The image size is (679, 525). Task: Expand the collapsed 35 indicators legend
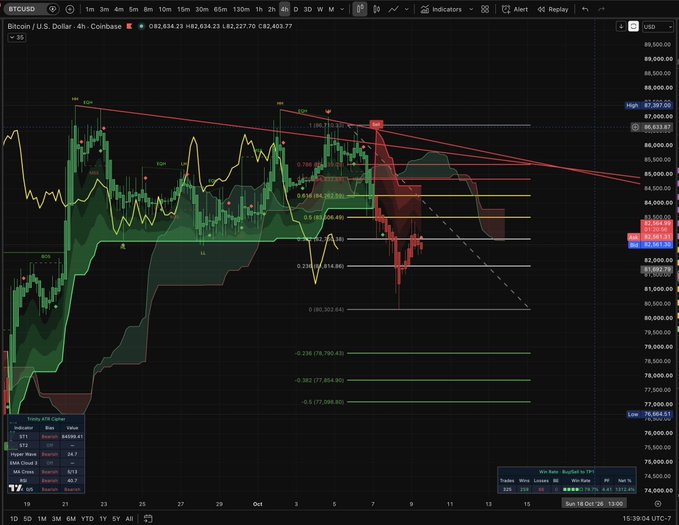16,38
